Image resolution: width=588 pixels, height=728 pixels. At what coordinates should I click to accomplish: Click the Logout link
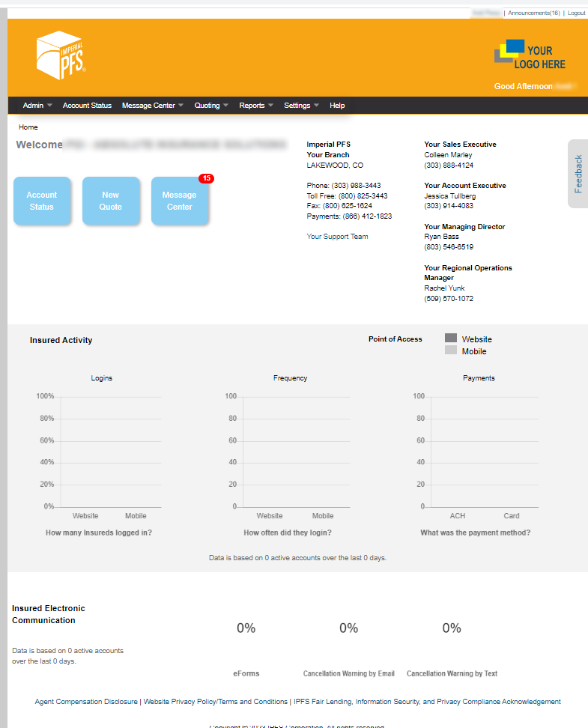576,13
